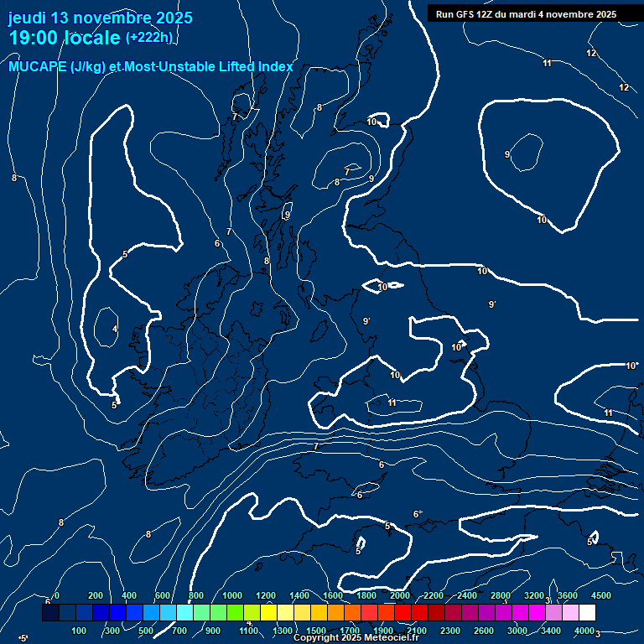
Task: Click the legend value '100'
Action: (79, 631)
